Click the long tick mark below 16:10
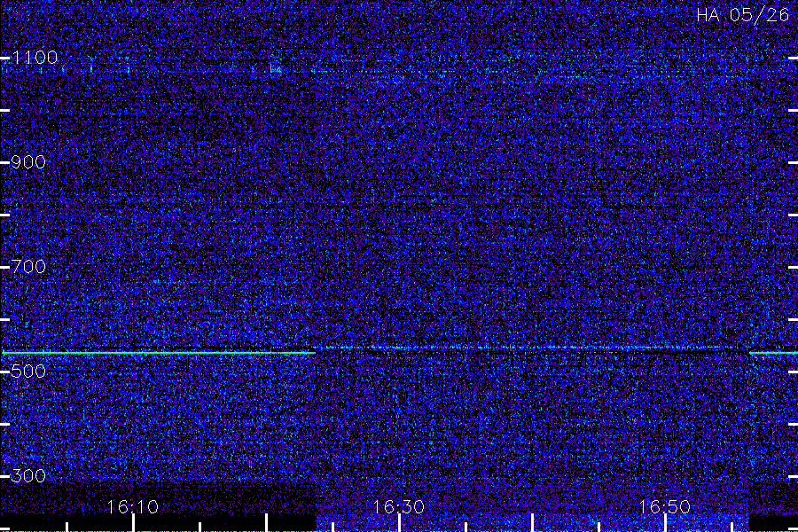Screen dimensions: 798x532 [133, 523]
